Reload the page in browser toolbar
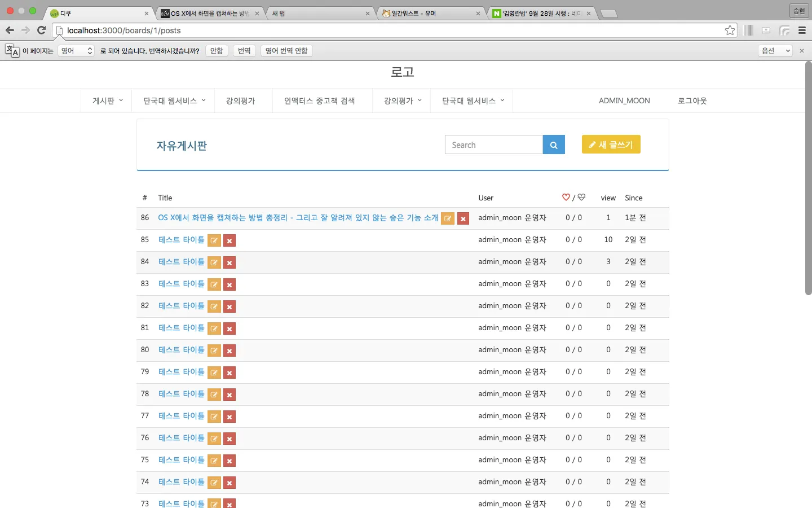The image size is (812, 508). pyautogui.click(x=41, y=30)
